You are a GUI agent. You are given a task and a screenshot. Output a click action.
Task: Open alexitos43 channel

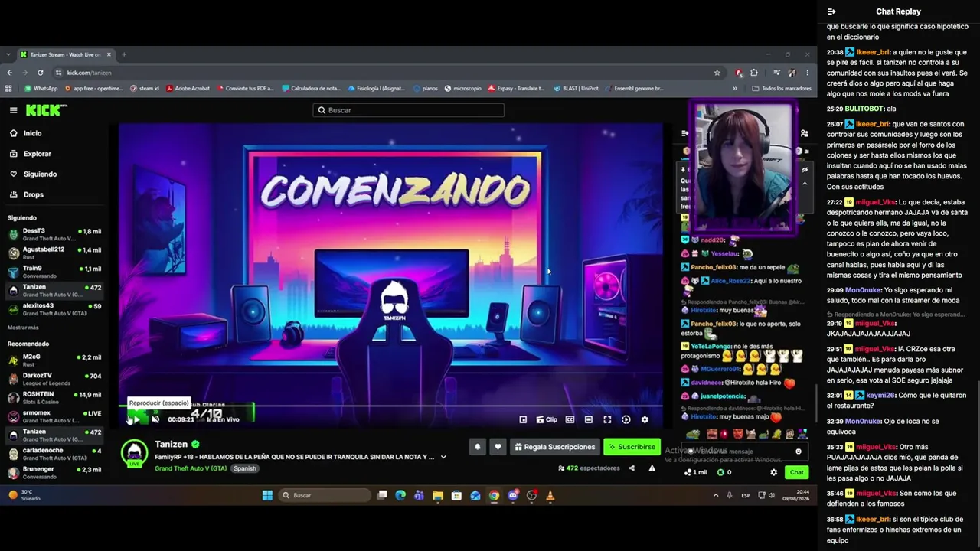(54, 308)
